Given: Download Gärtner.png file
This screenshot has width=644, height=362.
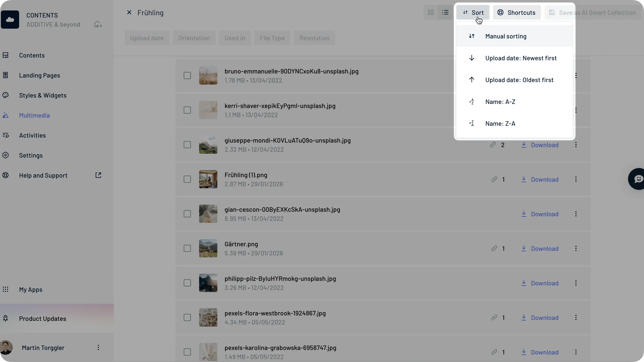Looking at the screenshot, I should pos(540,249).
